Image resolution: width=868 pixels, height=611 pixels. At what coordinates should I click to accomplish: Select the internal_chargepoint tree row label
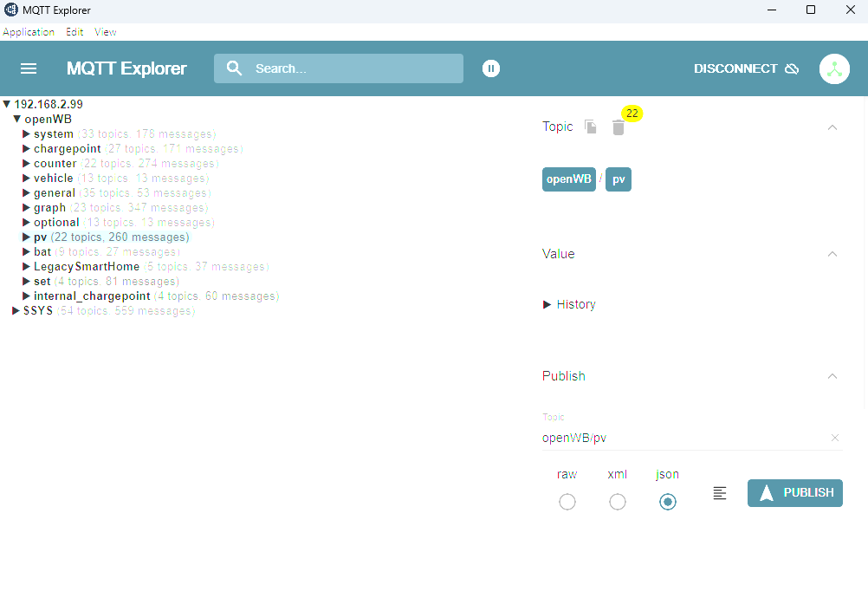(x=92, y=296)
